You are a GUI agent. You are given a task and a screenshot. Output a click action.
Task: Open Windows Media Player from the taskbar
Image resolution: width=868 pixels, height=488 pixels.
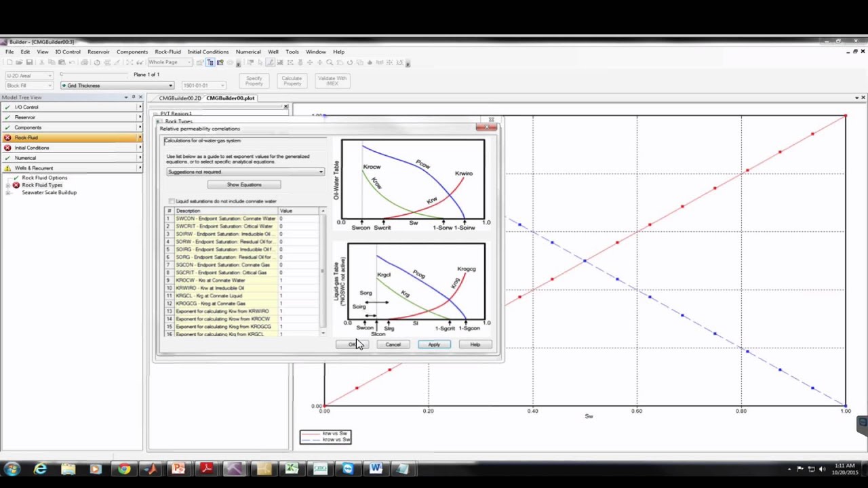pos(95,468)
